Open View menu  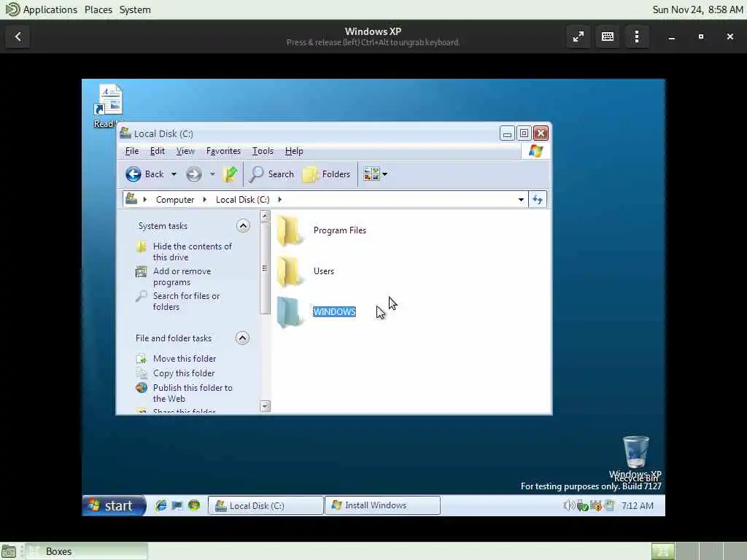185,151
